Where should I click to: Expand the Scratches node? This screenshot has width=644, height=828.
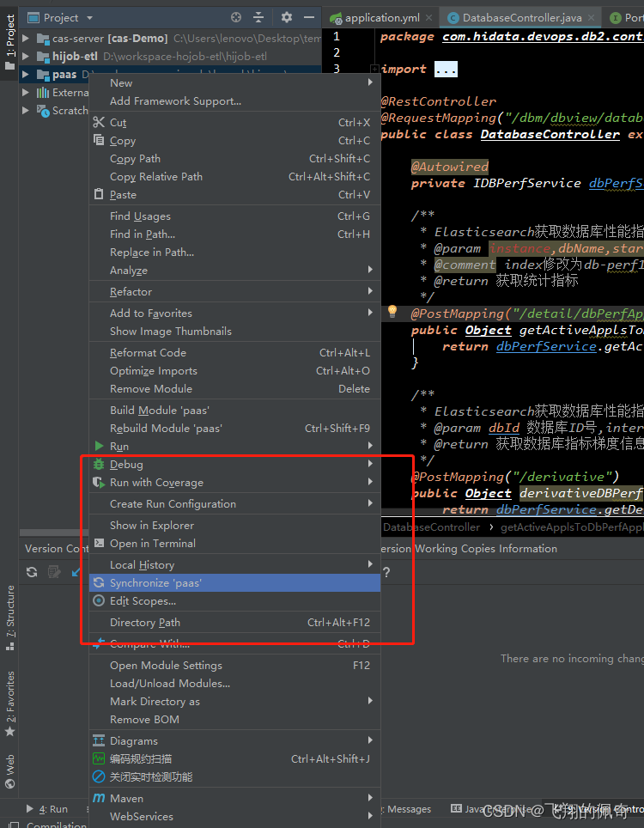click(26, 110)
